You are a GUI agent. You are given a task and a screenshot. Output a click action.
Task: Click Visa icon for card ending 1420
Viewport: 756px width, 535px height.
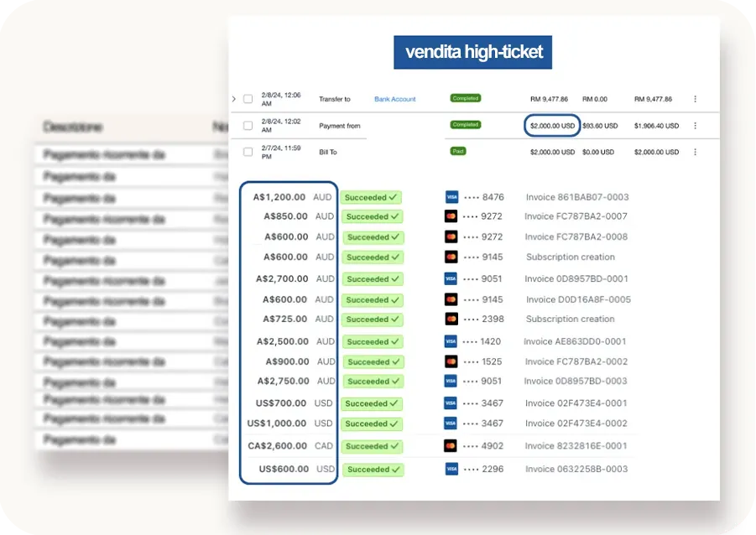[451, 341]
